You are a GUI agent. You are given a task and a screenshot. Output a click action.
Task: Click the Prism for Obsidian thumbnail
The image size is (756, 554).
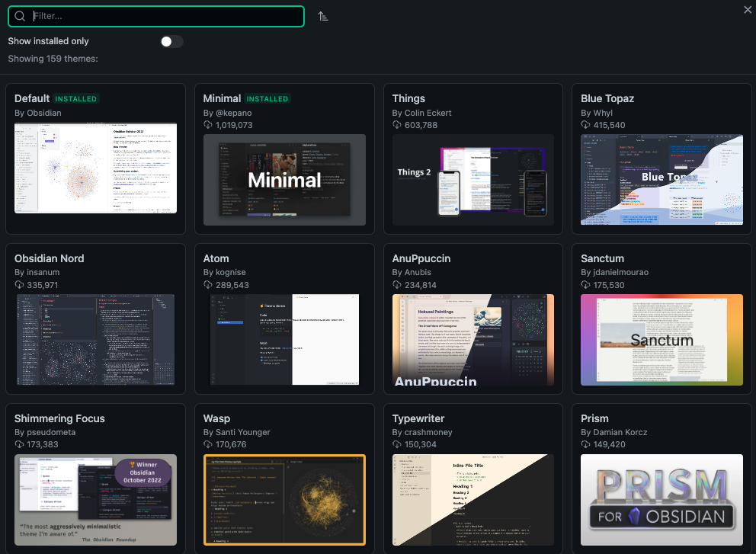tap(661, 500)
